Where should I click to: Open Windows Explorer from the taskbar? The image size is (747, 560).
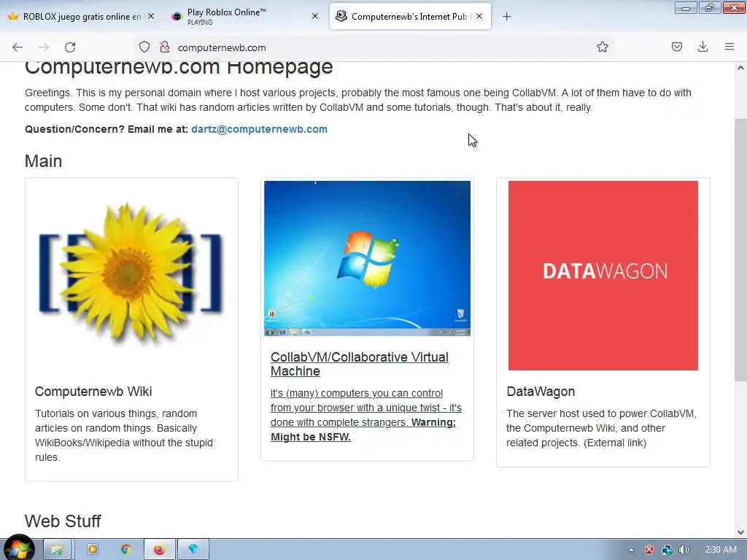coord(57,550)
